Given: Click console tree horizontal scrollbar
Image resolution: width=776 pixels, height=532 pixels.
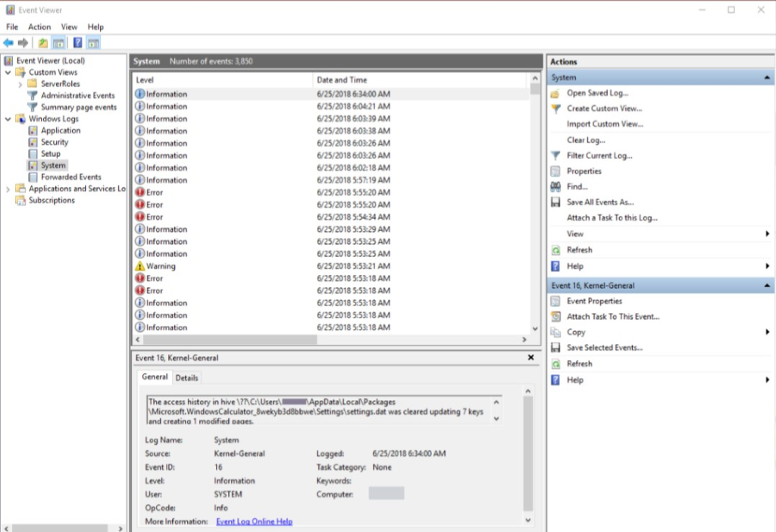Looking at the screenshot, I should [61, 528].
